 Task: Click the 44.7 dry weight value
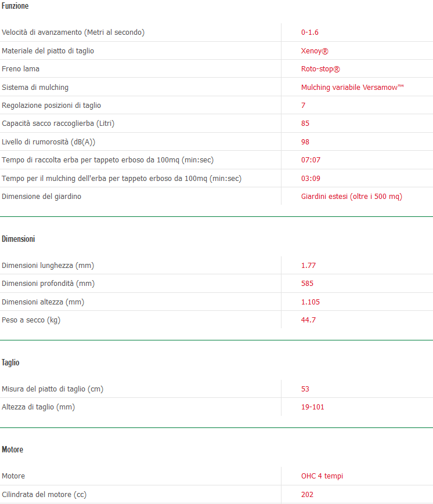(x=308, y=320)
